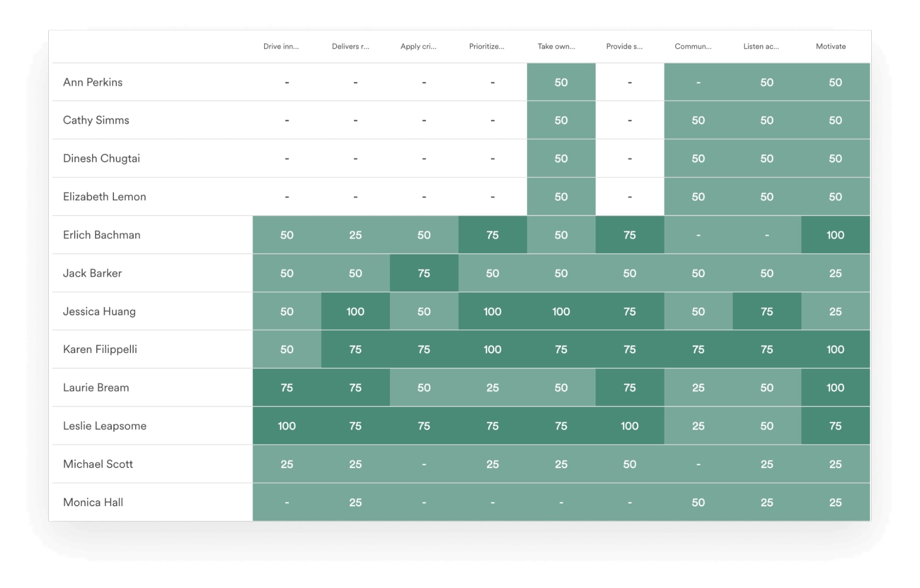The width and height of the screenshot is (920, 588).
Task: Select Monica Hall's Commun... score 50
Action: (x=698, y=502)
